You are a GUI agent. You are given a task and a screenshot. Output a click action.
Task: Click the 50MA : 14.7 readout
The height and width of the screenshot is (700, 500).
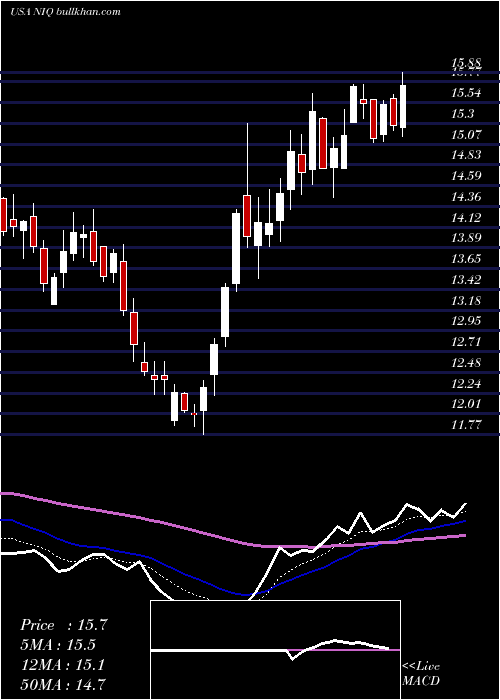63,684
